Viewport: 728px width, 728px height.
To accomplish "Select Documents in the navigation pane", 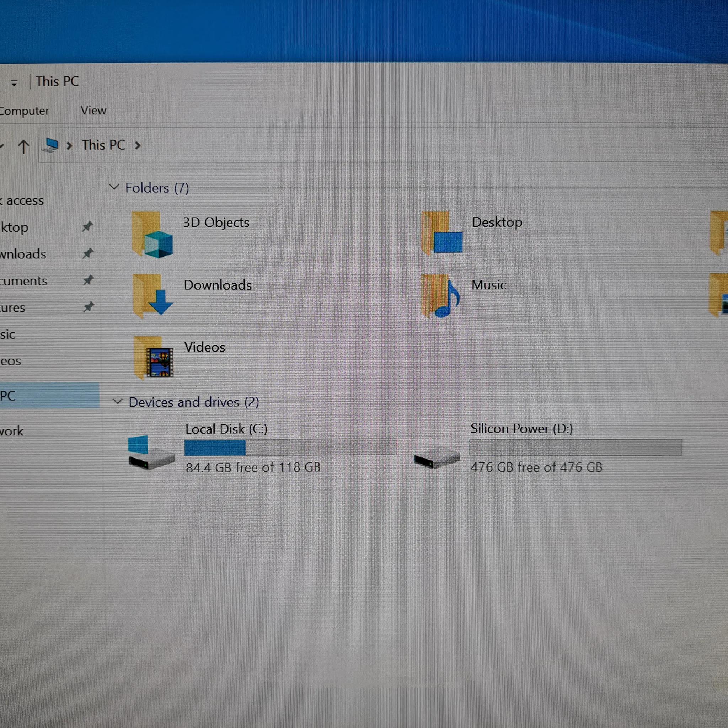I will tap(24, 281).
